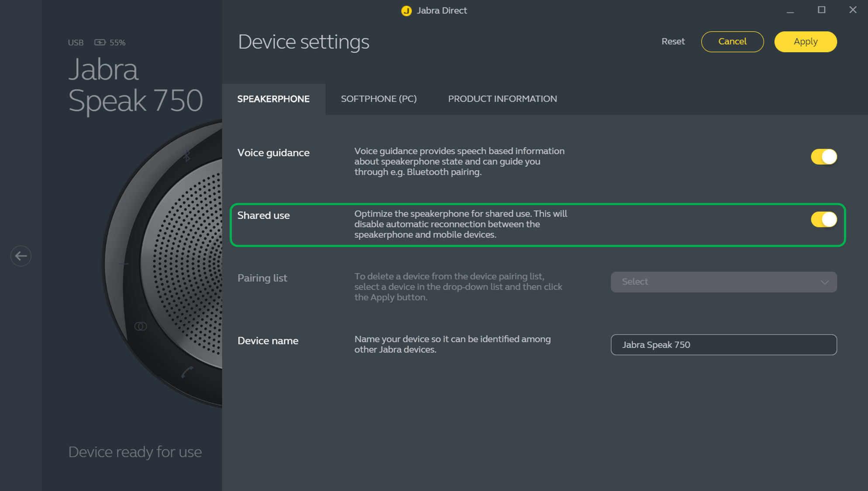Click the link rings icon on the speakerphone

141,326
